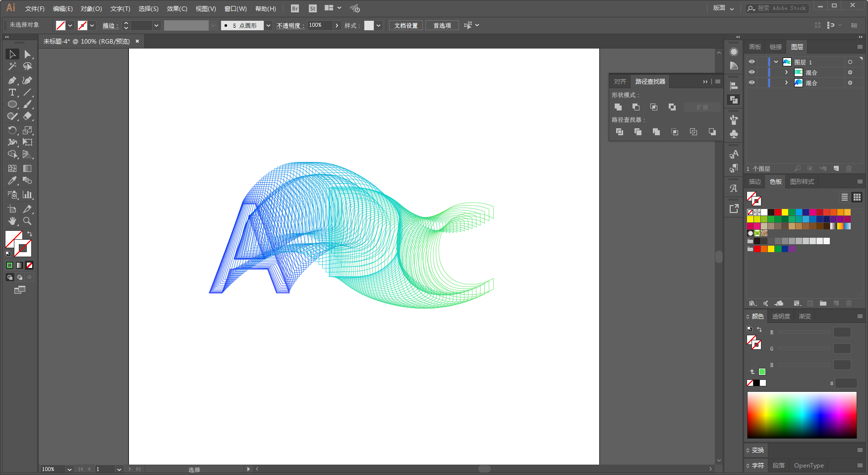
Task: Open the 效果(C) menu
Action: tap(177, 8)
